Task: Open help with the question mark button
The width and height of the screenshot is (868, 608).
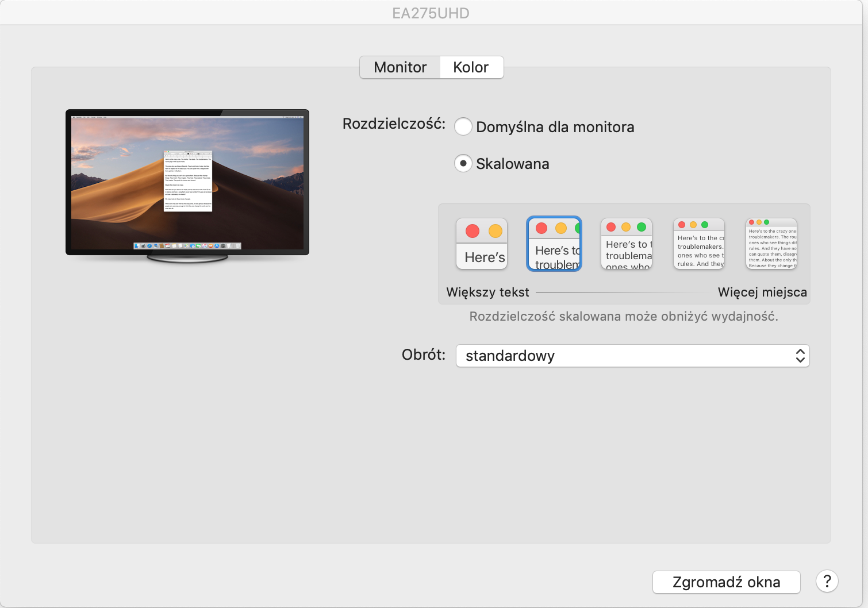Action: (x=827, y=582)
